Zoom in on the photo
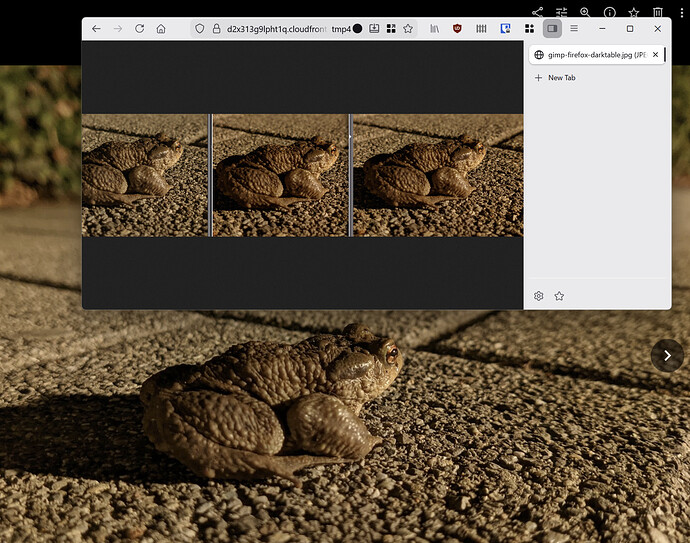 pyautogui.click(x=585, y=13)
